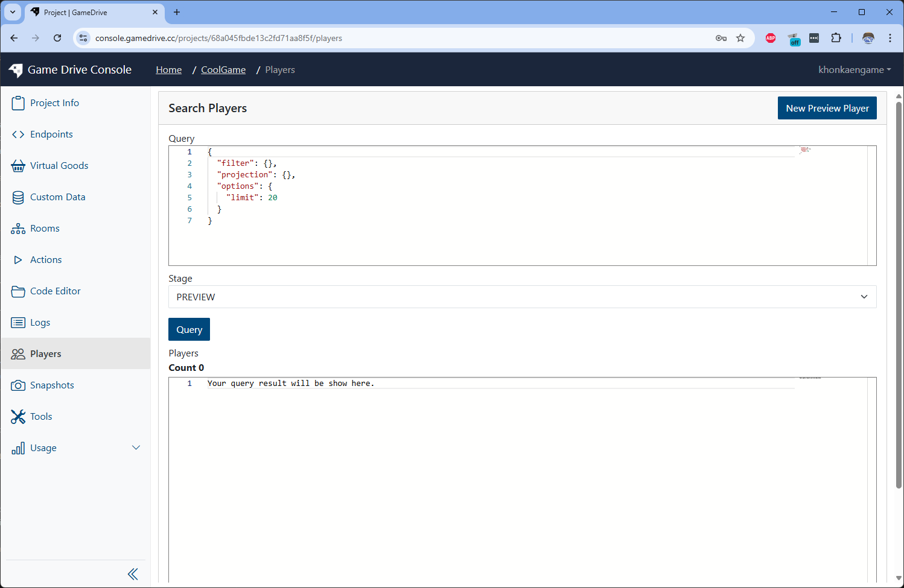Open the browser Extensions puzzle icon
The image size is (904, 588).
pyautogui.click(x=836, y=38)
